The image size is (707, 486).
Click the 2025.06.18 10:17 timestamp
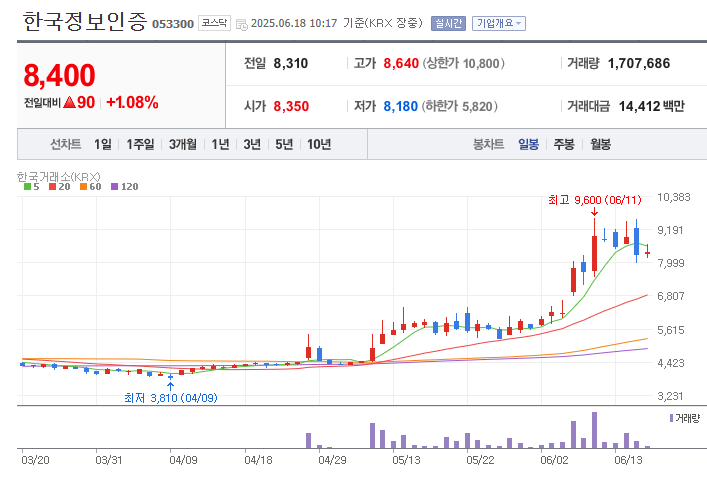tap(294, 23)
